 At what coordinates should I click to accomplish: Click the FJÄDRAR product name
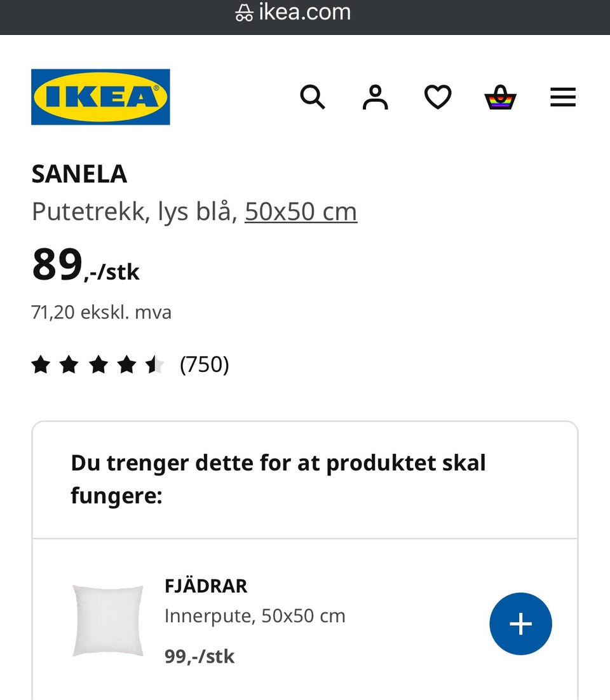(206, 586)
